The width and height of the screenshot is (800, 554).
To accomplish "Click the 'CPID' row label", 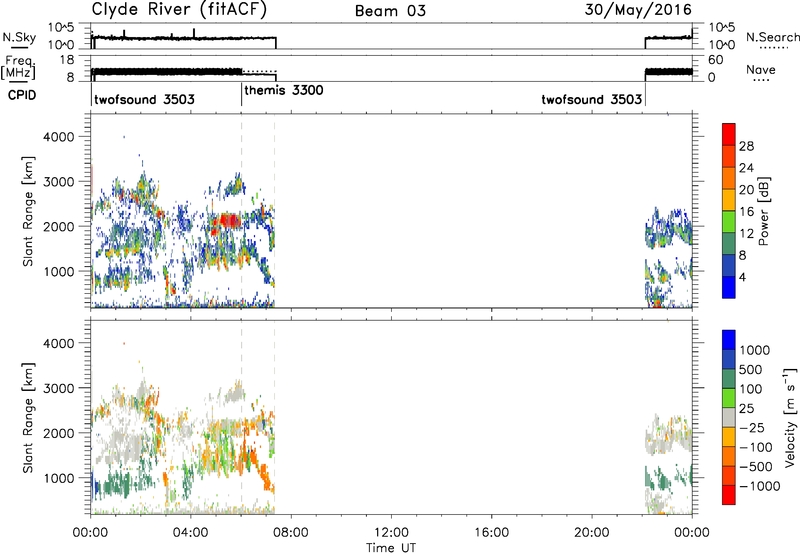I will (22, 95).
